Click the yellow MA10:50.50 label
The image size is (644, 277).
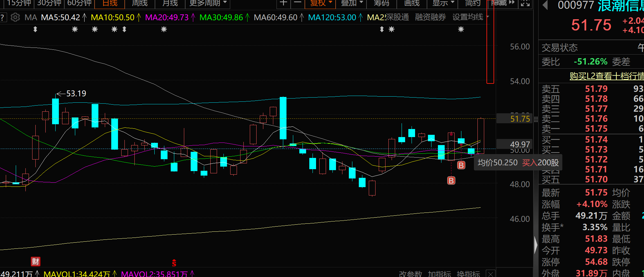click(113, 17)
